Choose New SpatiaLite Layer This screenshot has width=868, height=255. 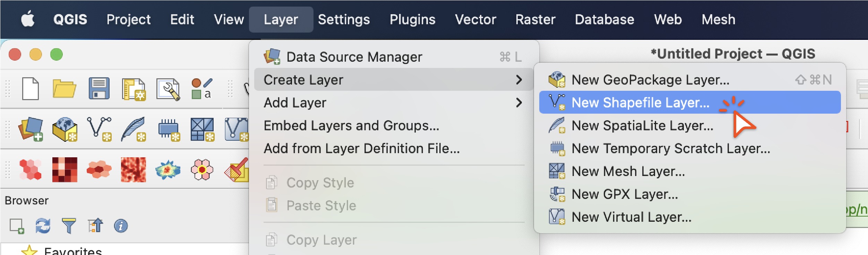pyautogui.click(x=690, y=125)
